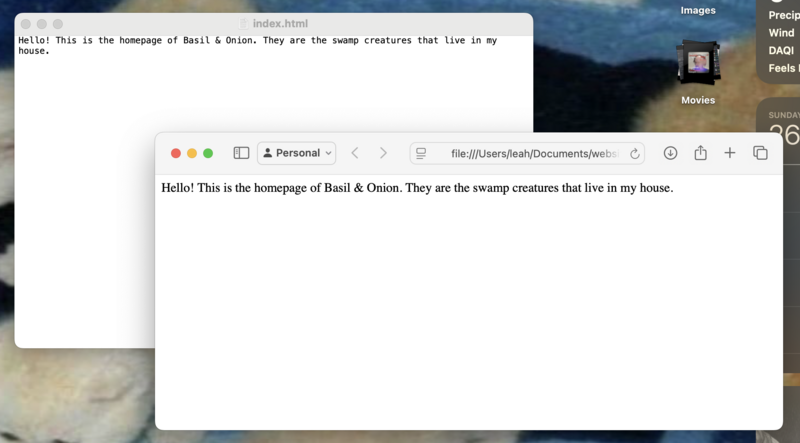This screenshot has width=800, height=443.
Task: Minimize the Safari window
Action: (x=192, y=153)
